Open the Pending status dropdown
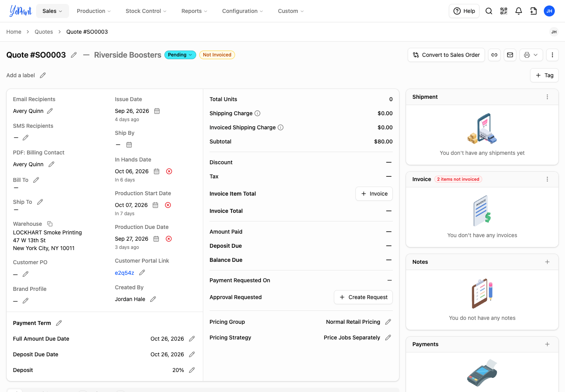The image size is (565, 392). tap(180, 55)
